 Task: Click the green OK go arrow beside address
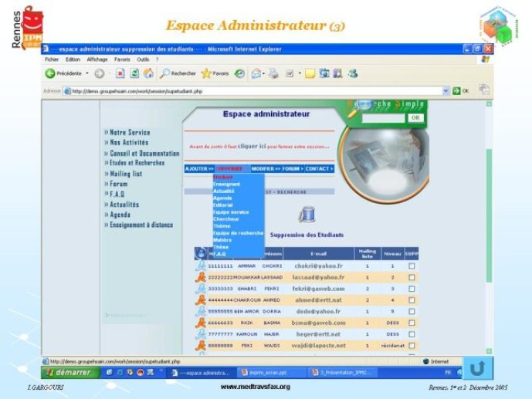[456, 91]
